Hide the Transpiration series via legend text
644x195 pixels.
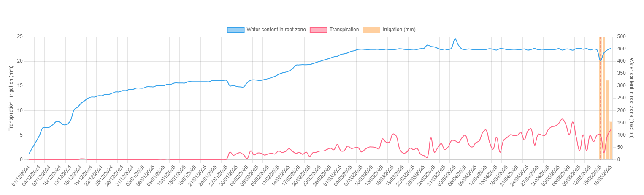click(x=344, y=30)
